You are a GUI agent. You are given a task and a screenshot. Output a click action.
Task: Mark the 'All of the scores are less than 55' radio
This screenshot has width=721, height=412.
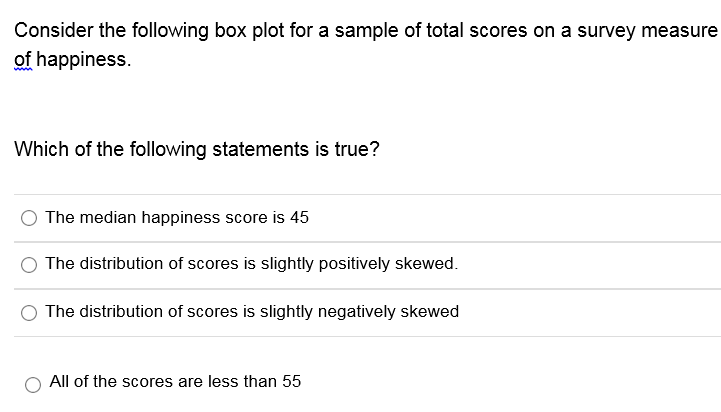pyautogui.click(x=33, y=385)
